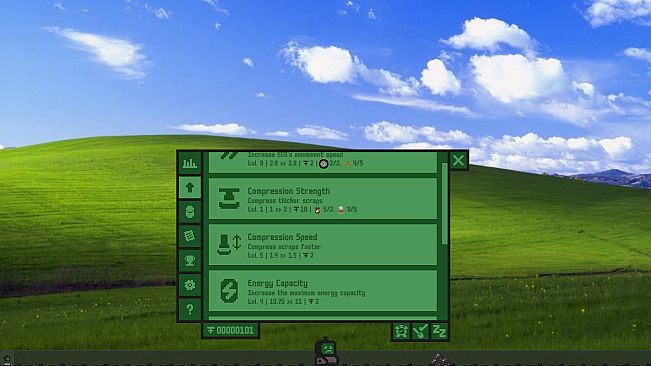This screenshot has width=651, height=366.
Task: Click "Increase the maximum energy capacity" text
Action: pos(306,293)
